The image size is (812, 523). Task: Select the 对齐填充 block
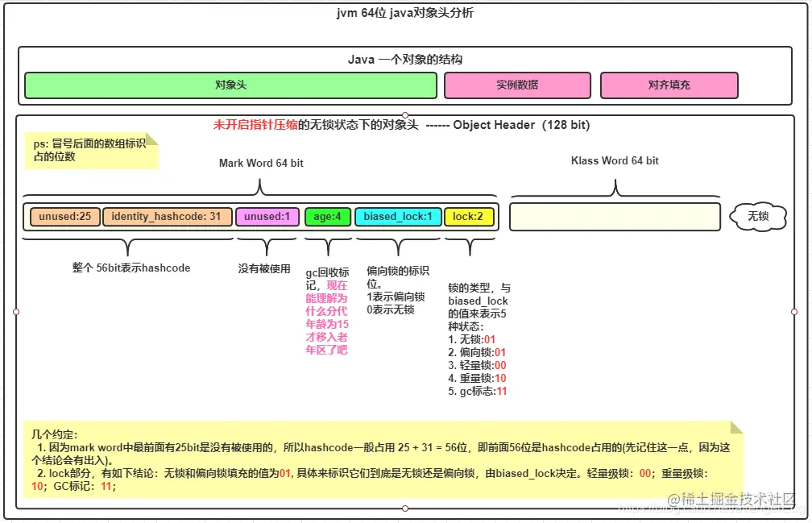(667, 85)
